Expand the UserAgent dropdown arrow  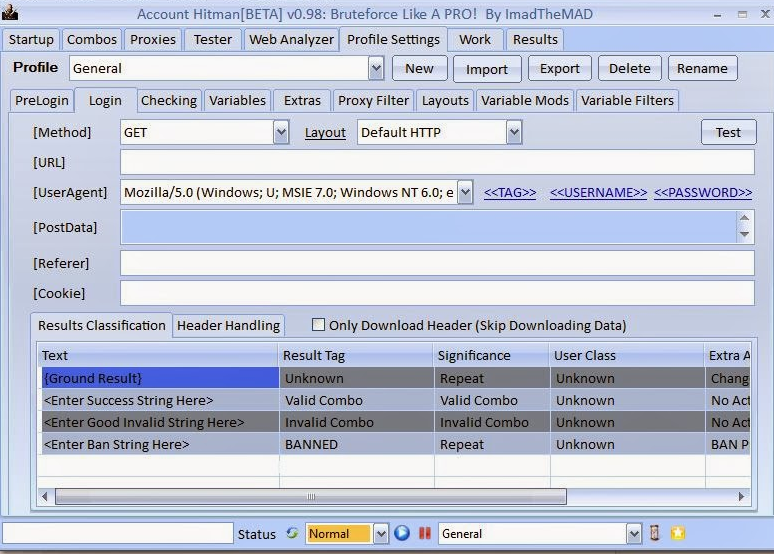pos(465,192)
